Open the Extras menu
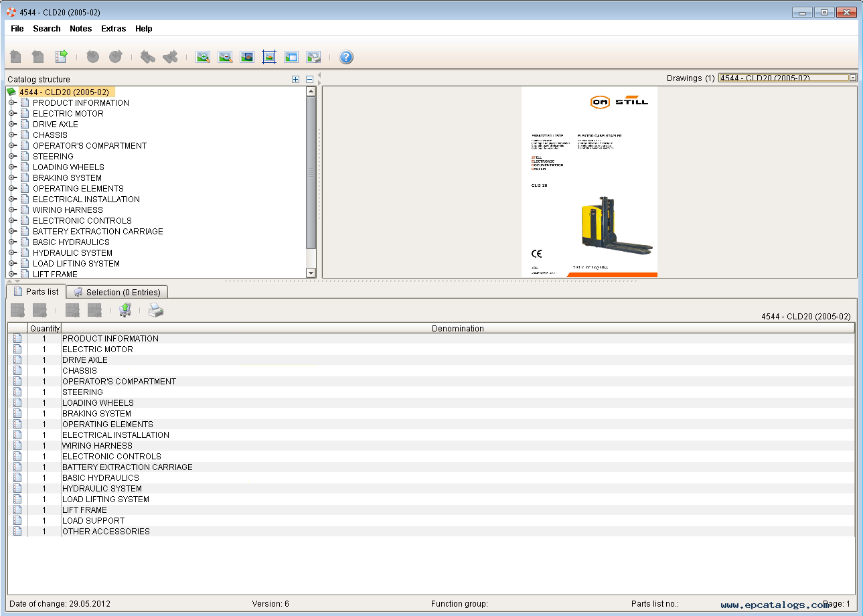 click(113, 29)
